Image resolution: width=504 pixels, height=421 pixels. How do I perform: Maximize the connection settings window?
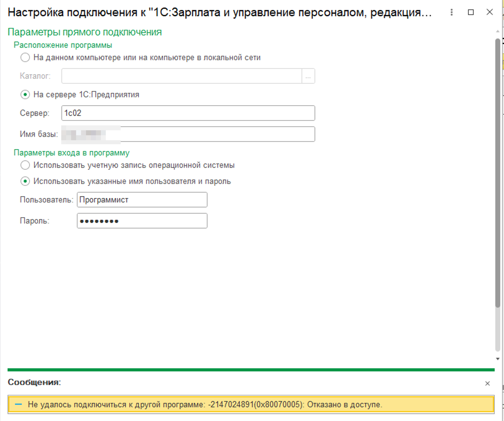click(x=471, y=12)
